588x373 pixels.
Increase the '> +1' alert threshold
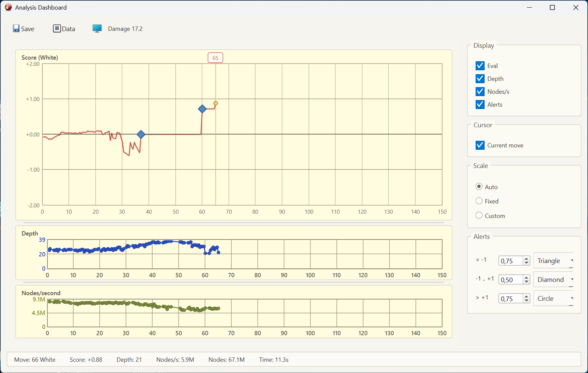click(526, 296)
